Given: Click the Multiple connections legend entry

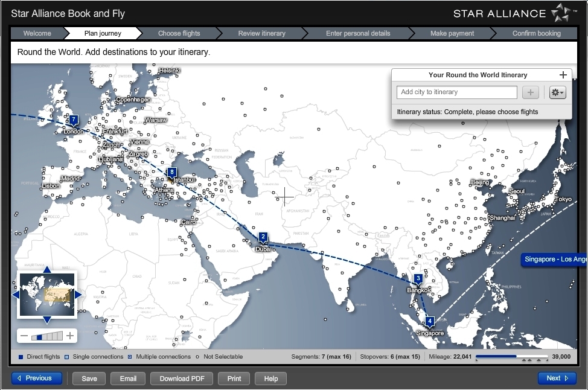Looking at the screenshot, I should click(x=159, y=357).
